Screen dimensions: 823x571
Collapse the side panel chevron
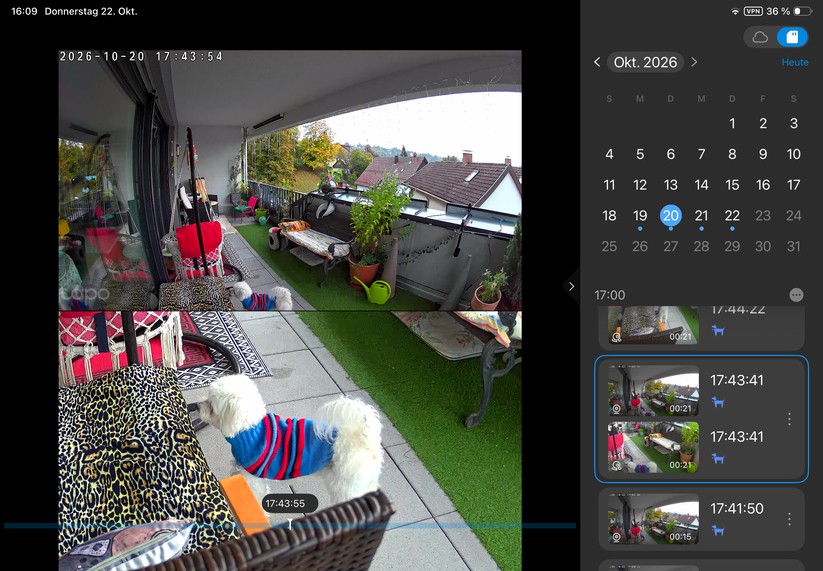pos(572,287)
